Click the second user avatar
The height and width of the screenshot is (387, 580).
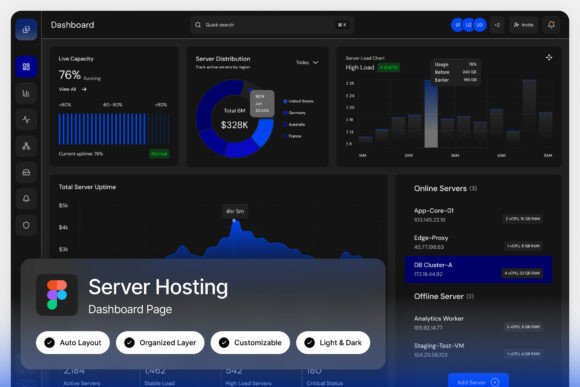point(469,25)
